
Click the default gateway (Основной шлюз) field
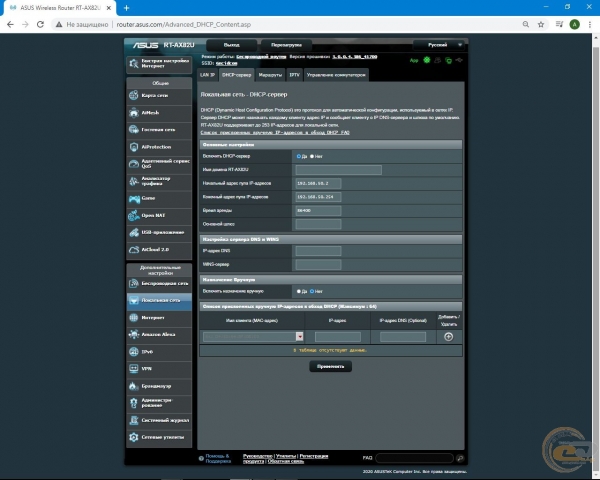[x=318, y=224]
